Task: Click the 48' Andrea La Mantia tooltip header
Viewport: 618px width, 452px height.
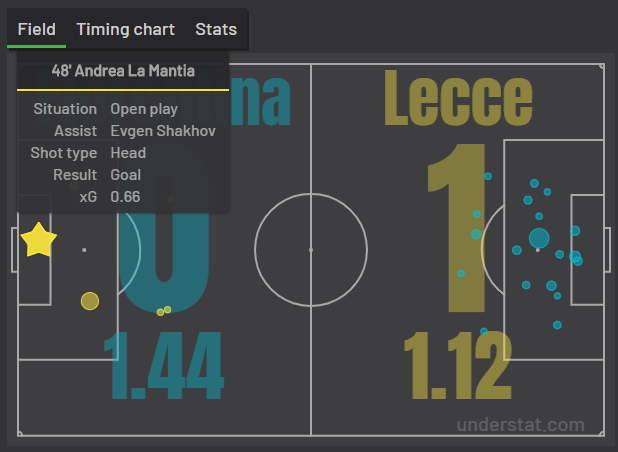Action: pyautogui.click(x=123, y=71)
